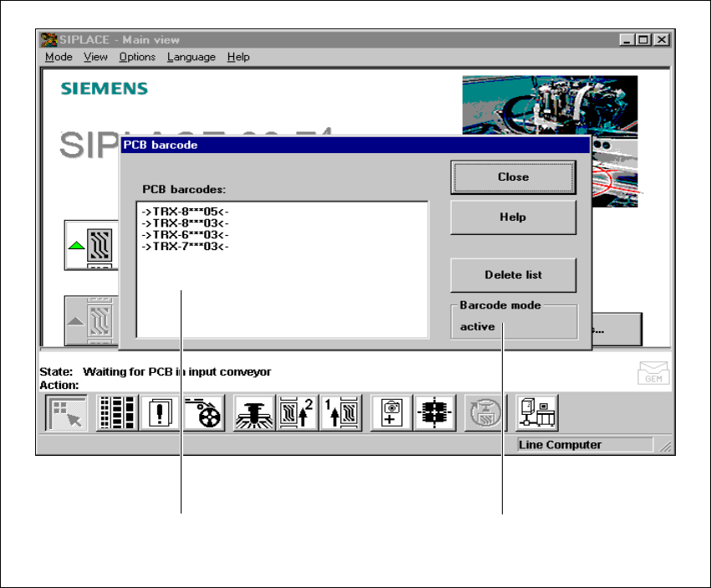Select barcode entry ->TRX-7***03<-
711x588 pixels.
185,247
